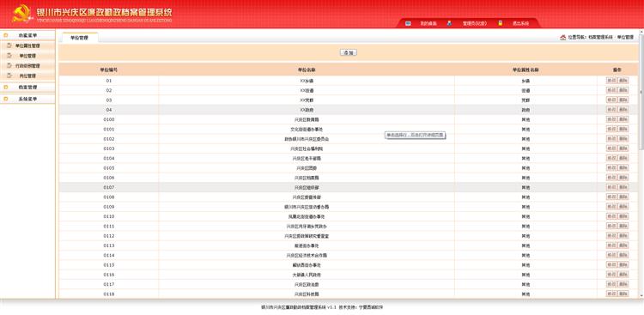Select the unit number cell 04
Image resolution: width=644 pixels, height=315 pixels.
pos(109,110)
